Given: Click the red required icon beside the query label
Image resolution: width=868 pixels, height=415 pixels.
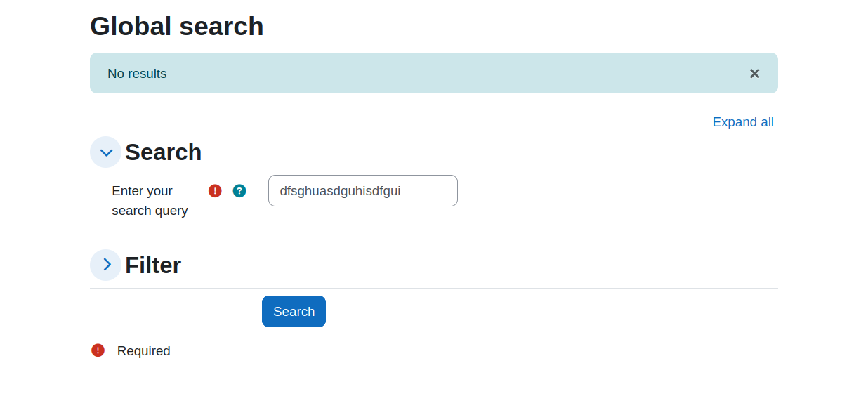Looking at the screenshot, I should [x=215, y=191].
